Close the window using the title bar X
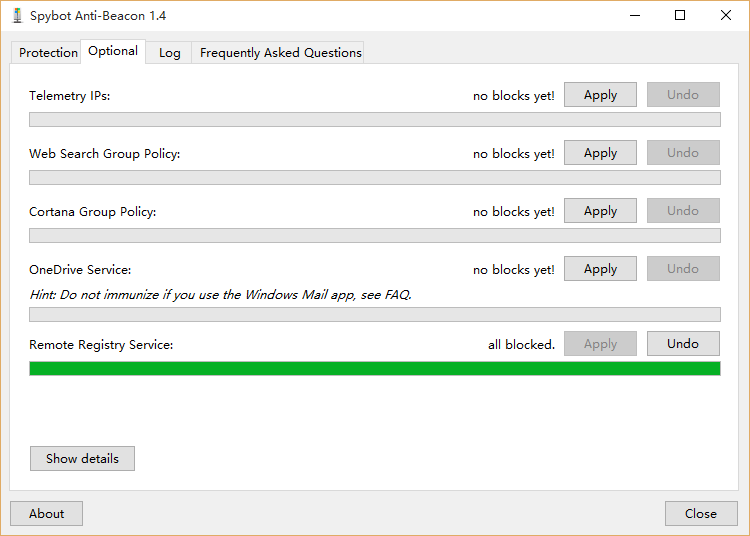Viewport: 750px width, 536px height. coord(726,15)
